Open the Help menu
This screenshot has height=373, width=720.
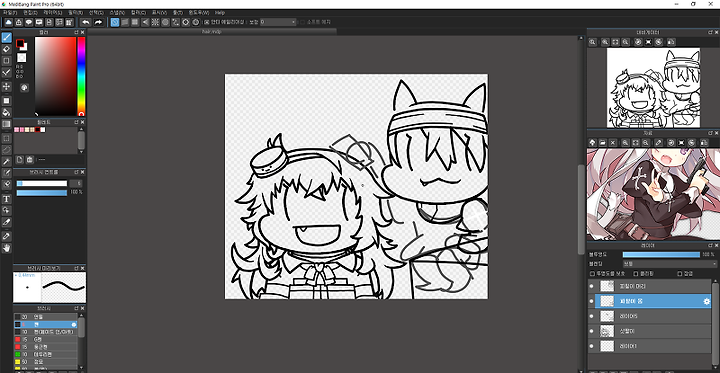pyautogui.click(x=220, y=12)
